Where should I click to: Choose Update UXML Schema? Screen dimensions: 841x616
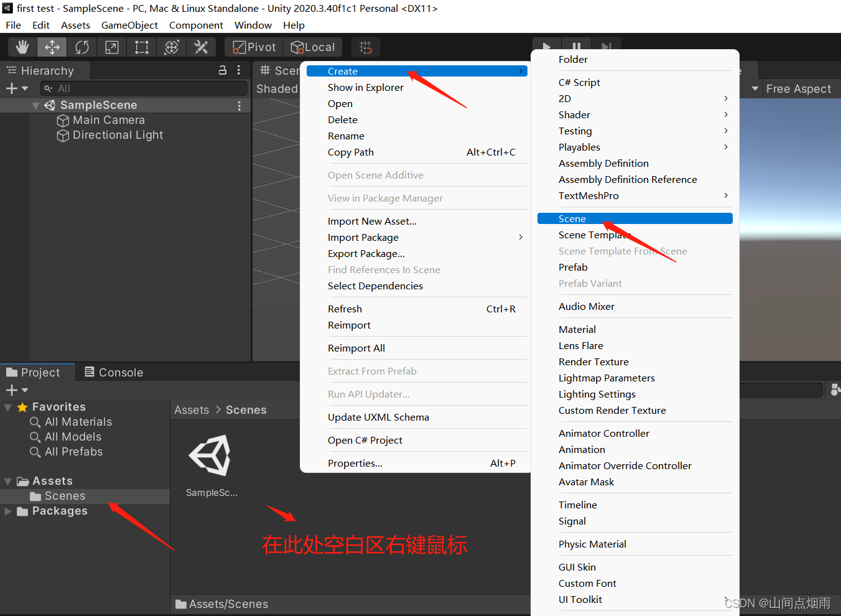[x=417, y=417]
